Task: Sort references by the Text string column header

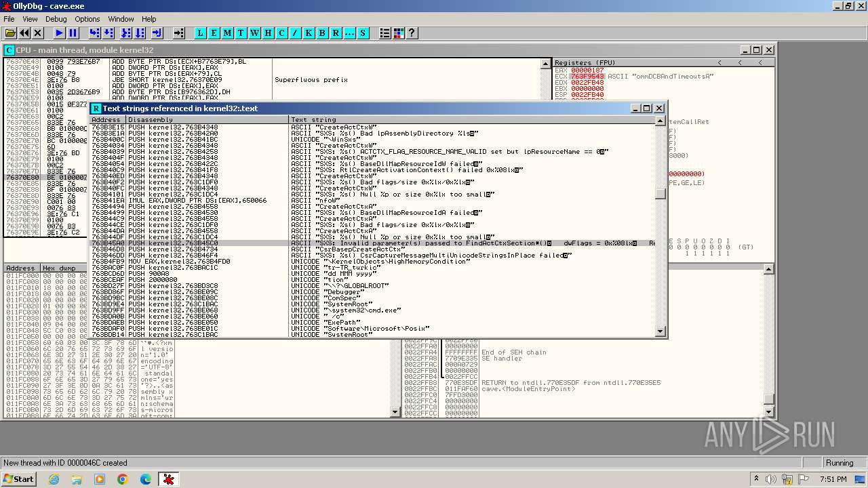Action: point(472,119)
